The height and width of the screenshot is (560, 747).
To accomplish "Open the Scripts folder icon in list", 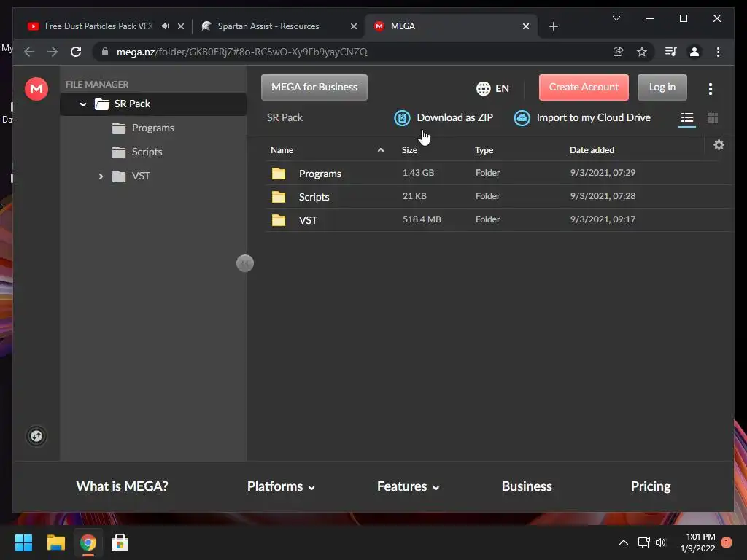I will 279,197.
